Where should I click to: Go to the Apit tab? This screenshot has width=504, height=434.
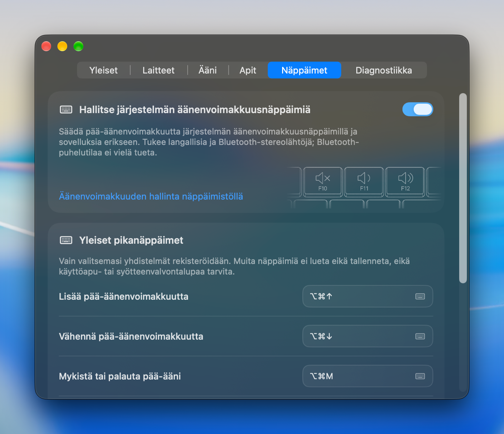[248, 70]
